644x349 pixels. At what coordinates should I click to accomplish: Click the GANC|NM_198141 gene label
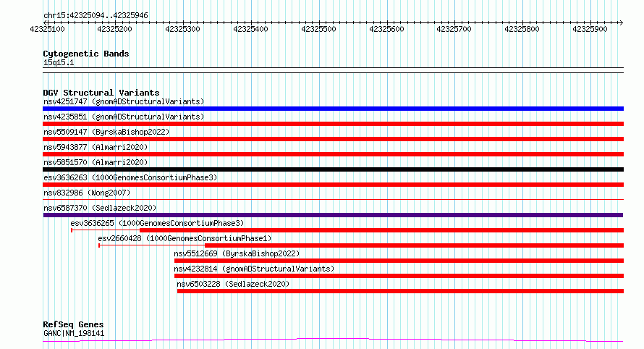pos(74,333)
